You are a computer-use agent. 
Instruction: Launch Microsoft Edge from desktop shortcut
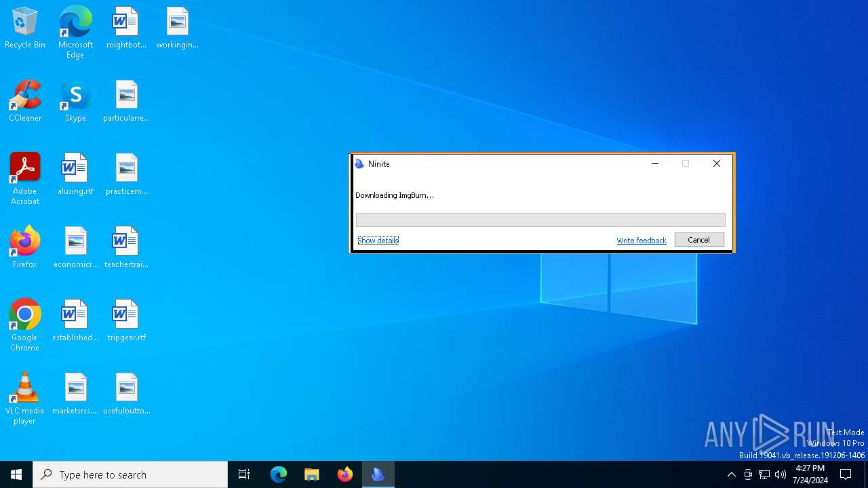tap(75, 33)
